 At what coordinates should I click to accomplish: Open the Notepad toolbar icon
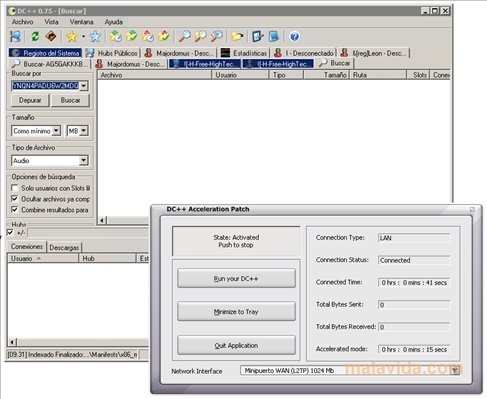click(x=274, y=36)
